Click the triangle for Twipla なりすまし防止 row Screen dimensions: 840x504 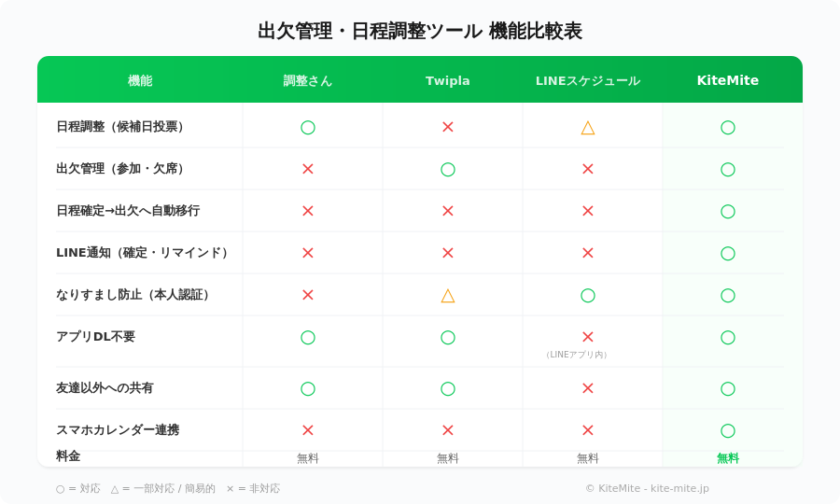point(448,295)
